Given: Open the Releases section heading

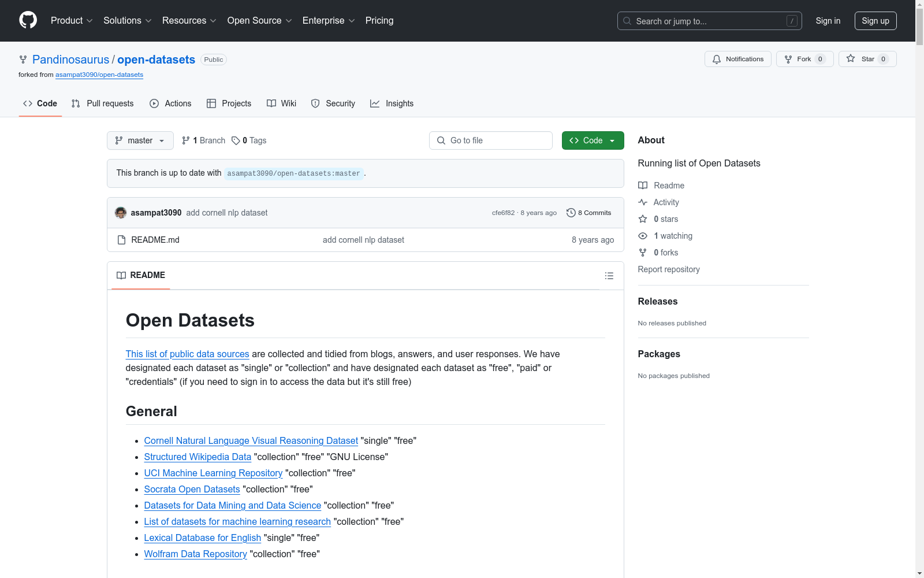Looking at the screenshot, I should click(x=658, y=301).
